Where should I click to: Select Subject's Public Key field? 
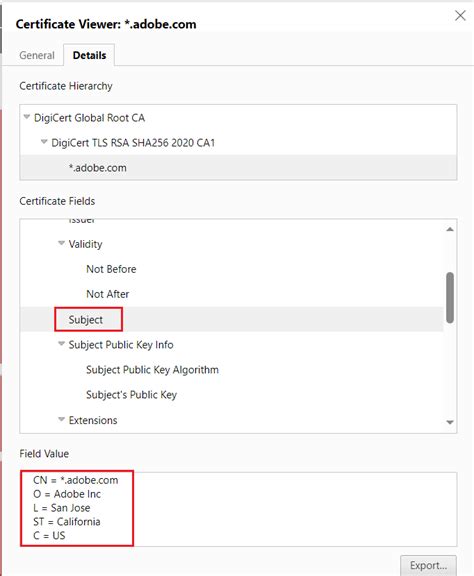(131, 395)
